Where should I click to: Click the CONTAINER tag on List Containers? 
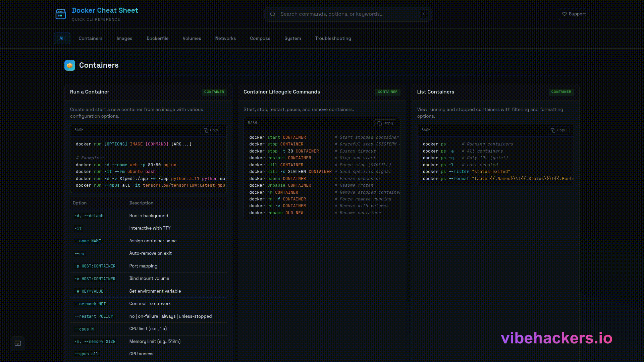pos(561,92)
